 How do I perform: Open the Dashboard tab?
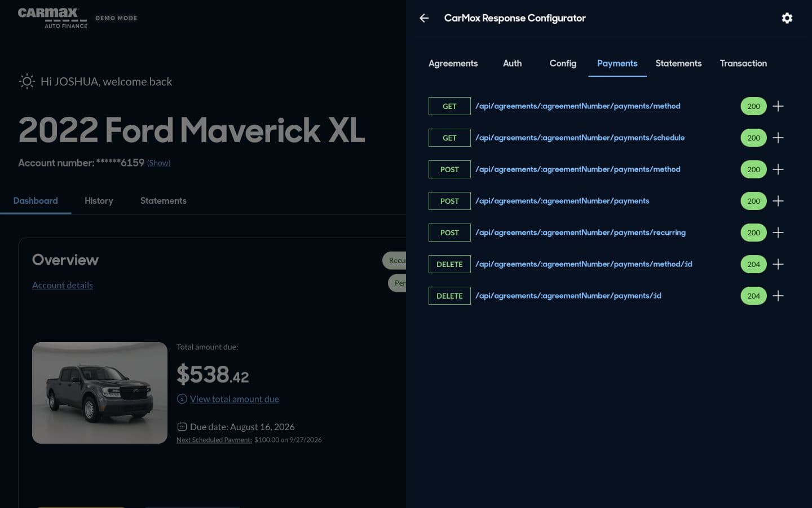[36, 201]
